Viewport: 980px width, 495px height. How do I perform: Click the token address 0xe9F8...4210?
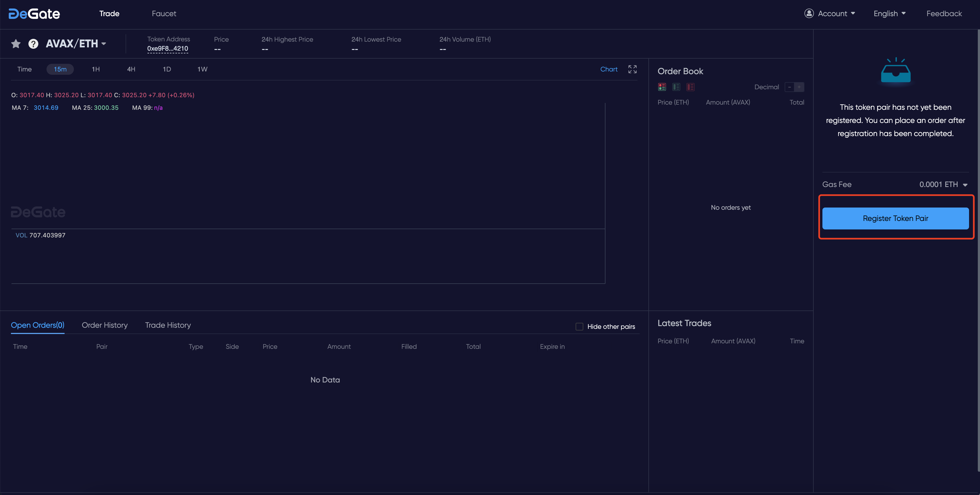(167, 48)
